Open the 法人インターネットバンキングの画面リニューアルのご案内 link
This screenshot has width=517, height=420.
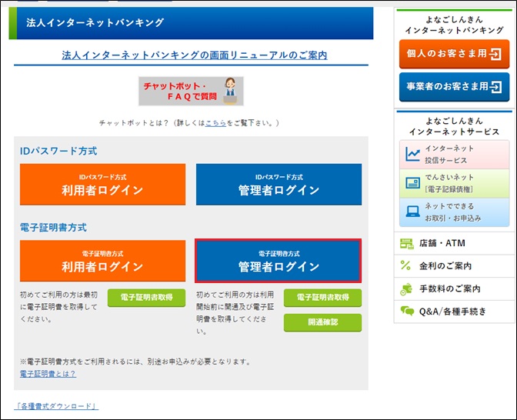point(194,55)
